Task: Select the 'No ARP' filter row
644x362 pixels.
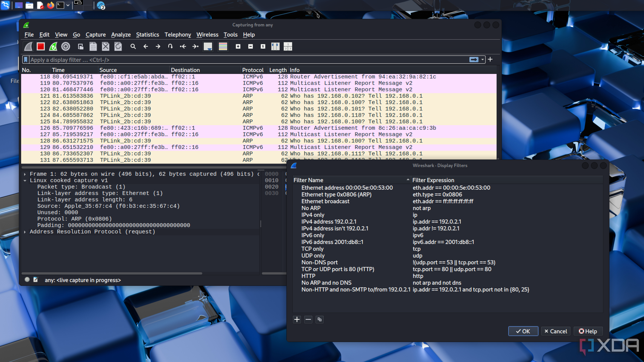Action: coord(448,208)
